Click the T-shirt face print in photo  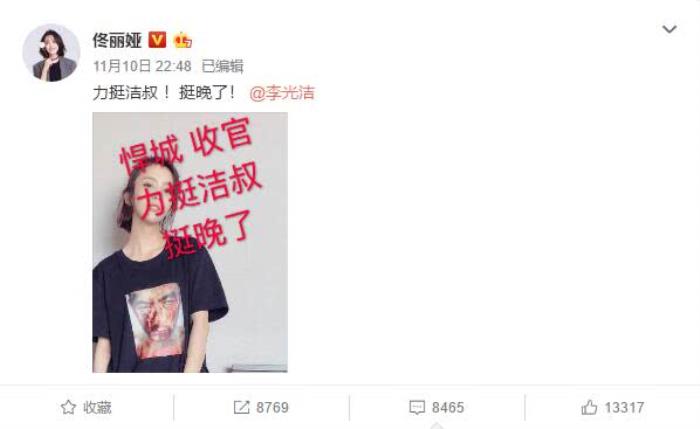click(155, 321)
